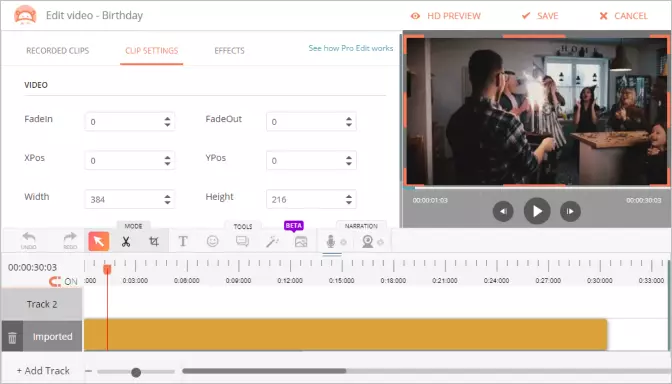Select the crop tool in Mode
Viewport: 672px width, 384px height.
[x=154, y=242]
